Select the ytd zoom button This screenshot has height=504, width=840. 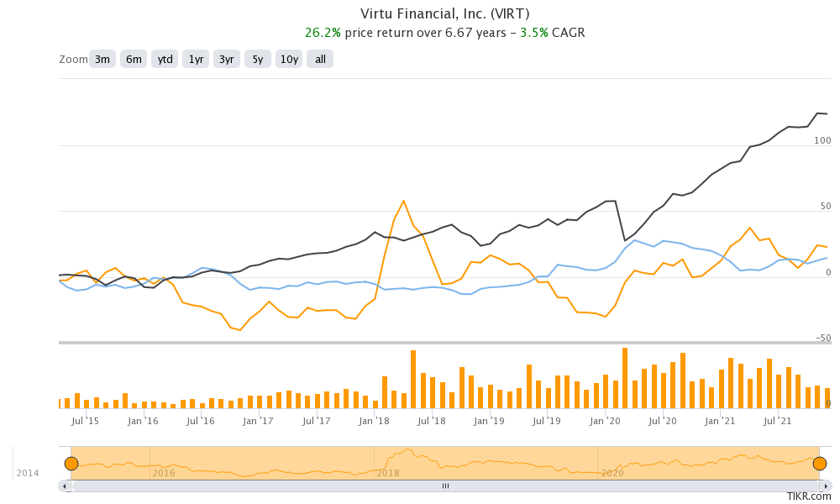coord(165,59)
